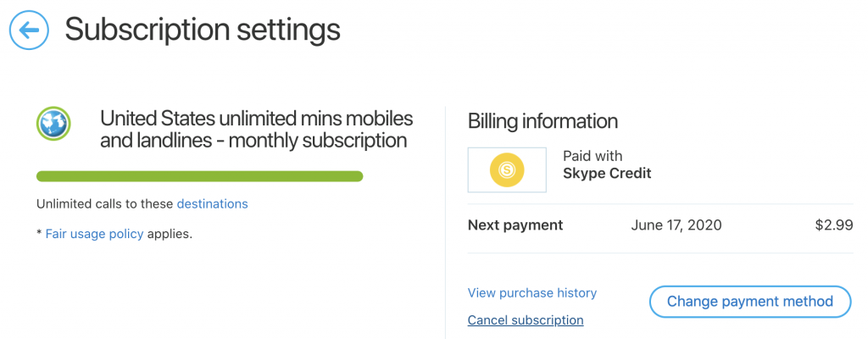Select the United States unlimited mins title
The height and width of the screenshot is (339, 868).
click(x=256, y=129)
